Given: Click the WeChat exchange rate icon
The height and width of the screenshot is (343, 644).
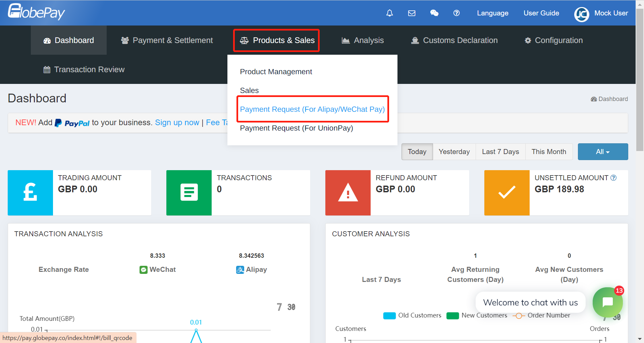Looking at the screenshot, I should pos(143,270).
